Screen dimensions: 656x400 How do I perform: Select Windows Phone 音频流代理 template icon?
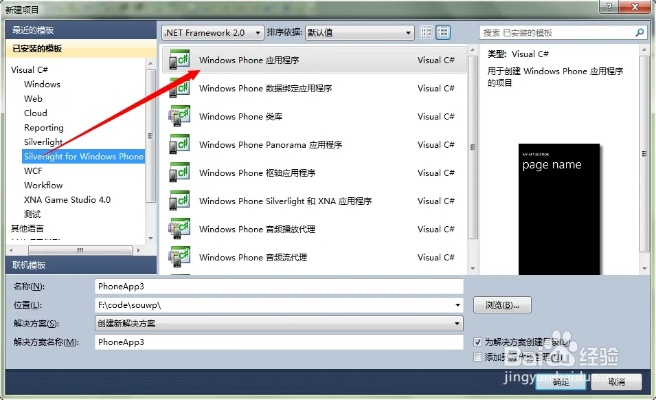[179, 257]
